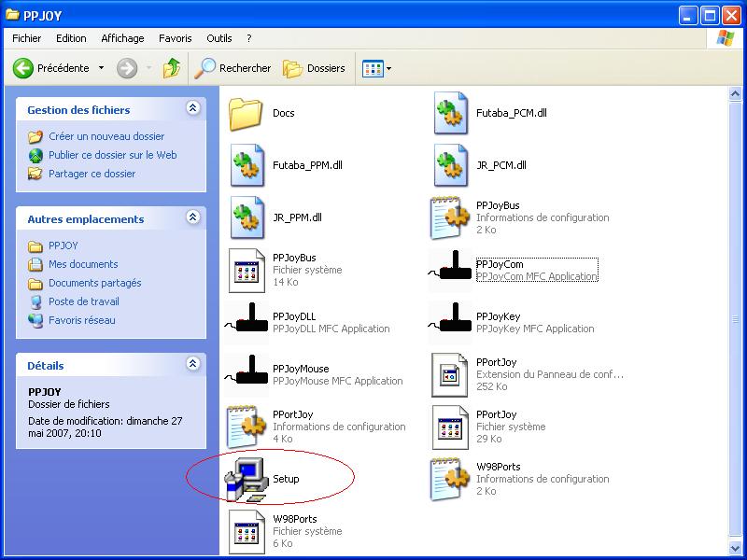Select the JR_PPM.dll file icon
This screenshot has width=747, height=560.
(247, 217)
